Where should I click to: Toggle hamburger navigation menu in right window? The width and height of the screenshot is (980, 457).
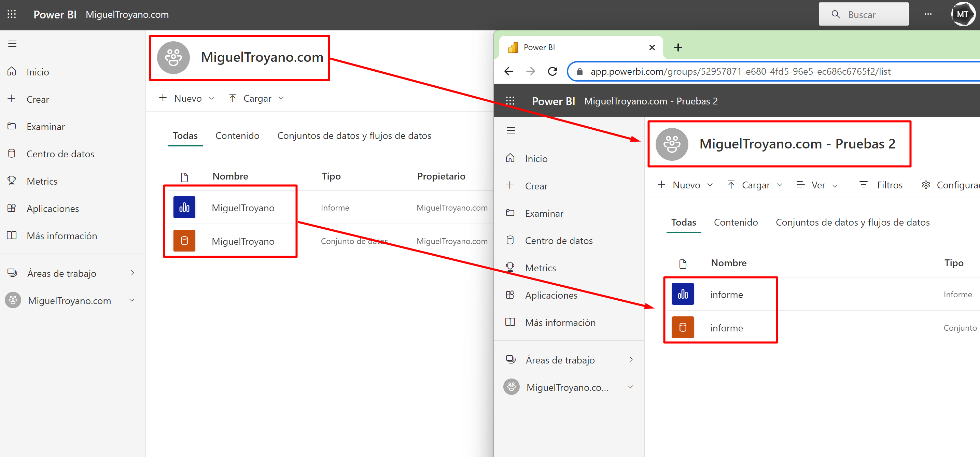click(510, 130)
